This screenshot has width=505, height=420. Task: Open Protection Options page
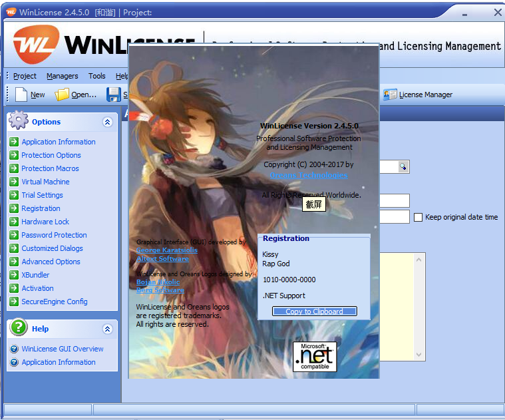[x=51, y=155]
